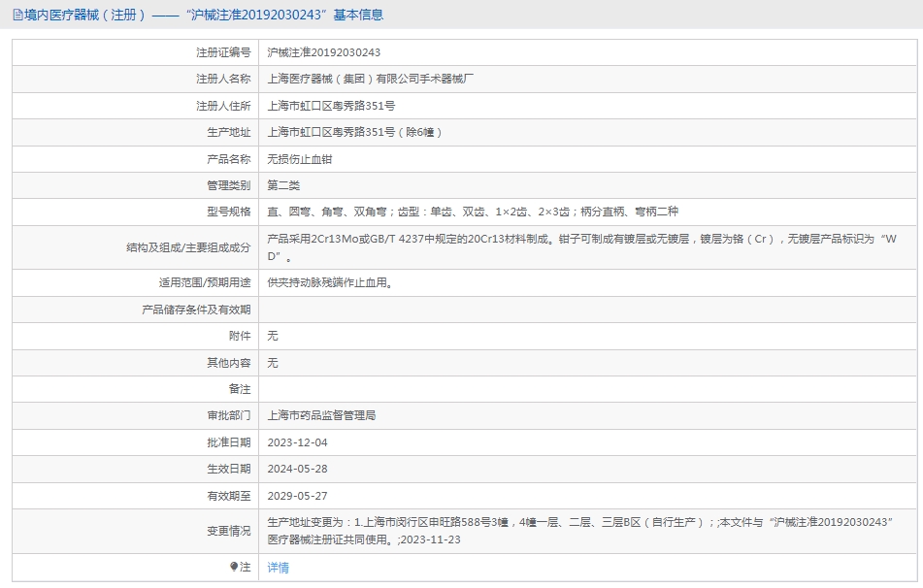Viewport: 923px width, 588px height.
Task: Click the 有效期至 label
Action: [x=229, y=496]
